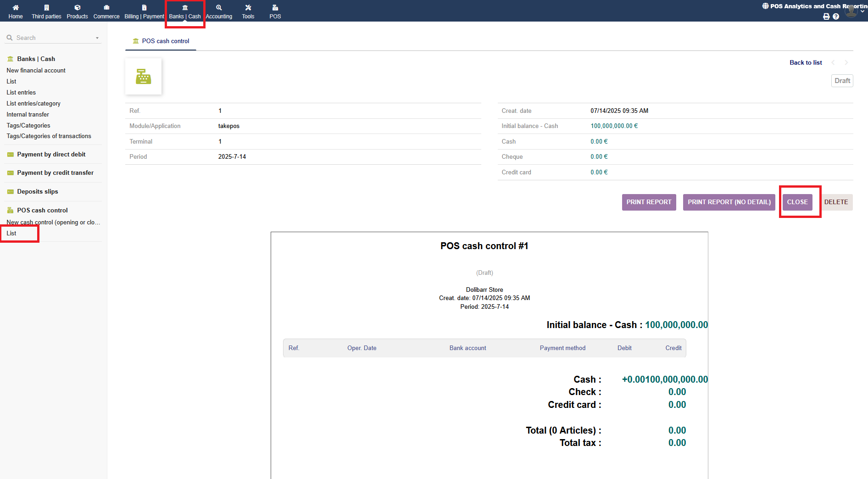Follow the Back to list link
868x479 pixels.
tap(805, 63)
